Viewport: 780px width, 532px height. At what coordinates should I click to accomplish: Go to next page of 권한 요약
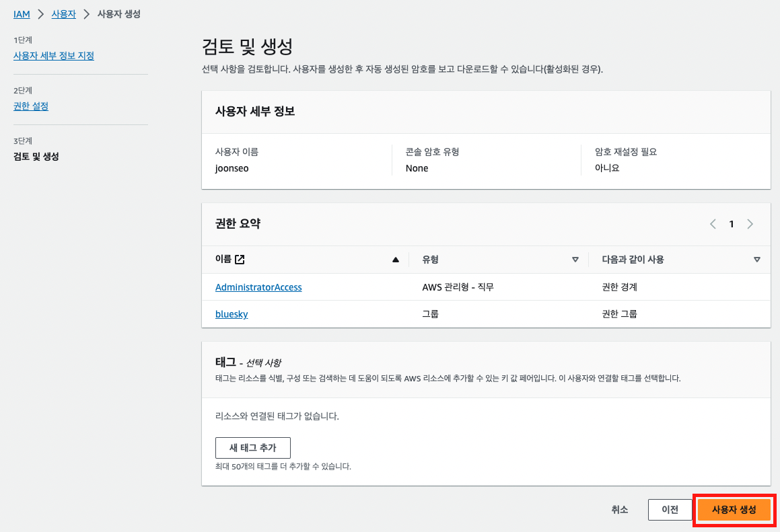pos(750,224)
